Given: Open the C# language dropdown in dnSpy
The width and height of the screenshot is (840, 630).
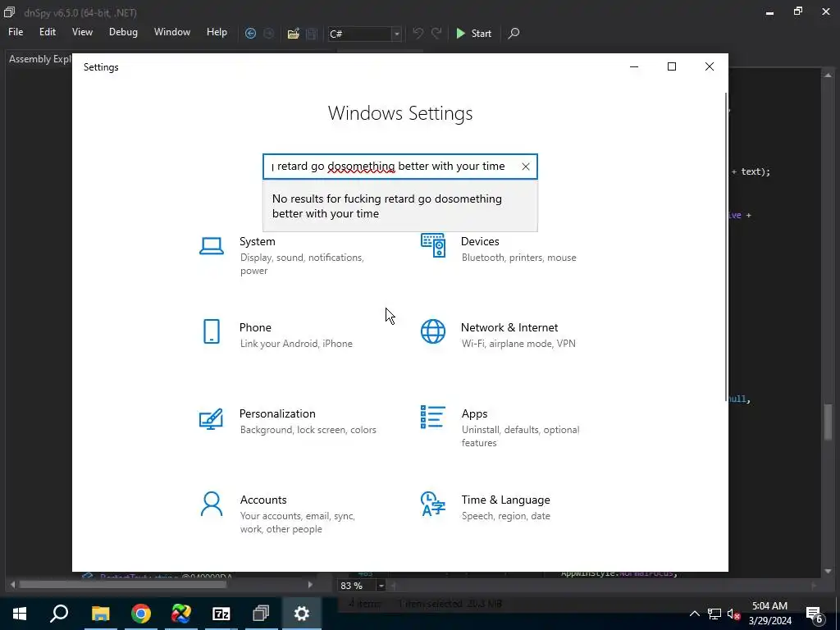Looking at the screenshot, I should coord(396,34).
